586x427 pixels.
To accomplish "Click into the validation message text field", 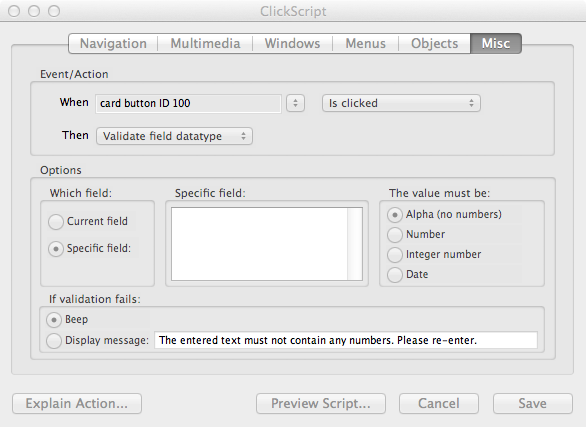I will click(346, 340).
